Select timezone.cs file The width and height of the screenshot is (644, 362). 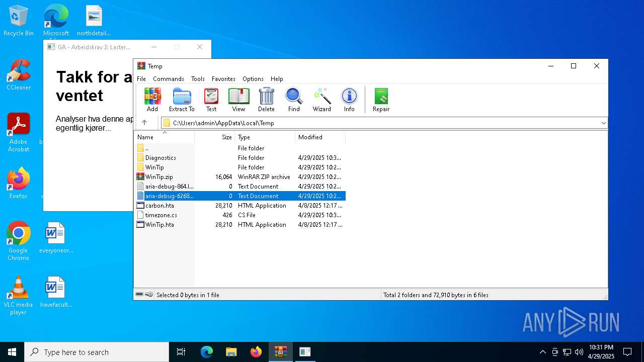pyautogui.click(x=240, y=215)
